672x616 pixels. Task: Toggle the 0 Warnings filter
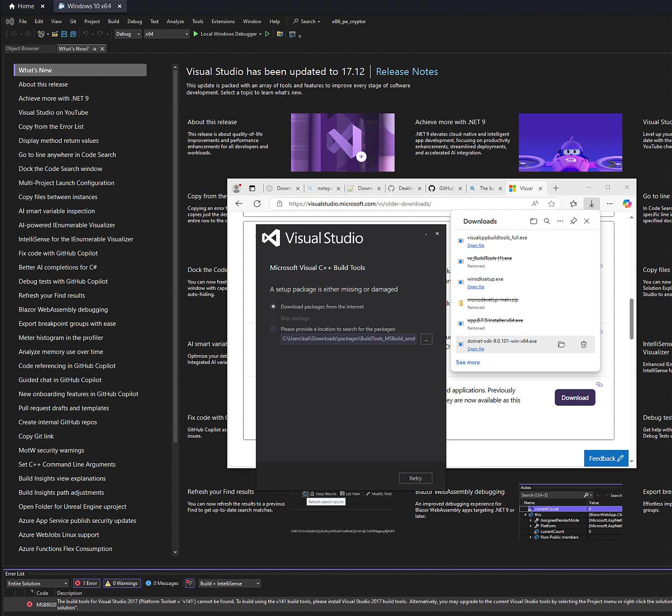[121, 583]
